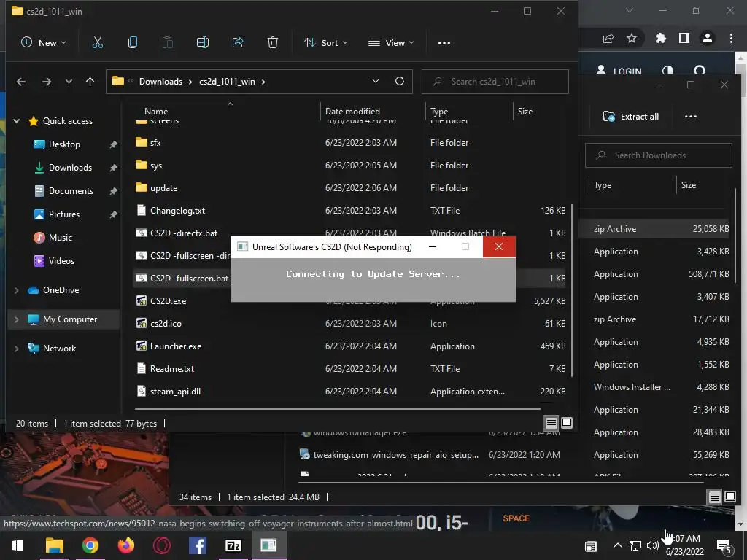The image size is (747, 560).
Task: Open the Sort dropdown menu
Action: pyautogui.click(x=326, y=42)
